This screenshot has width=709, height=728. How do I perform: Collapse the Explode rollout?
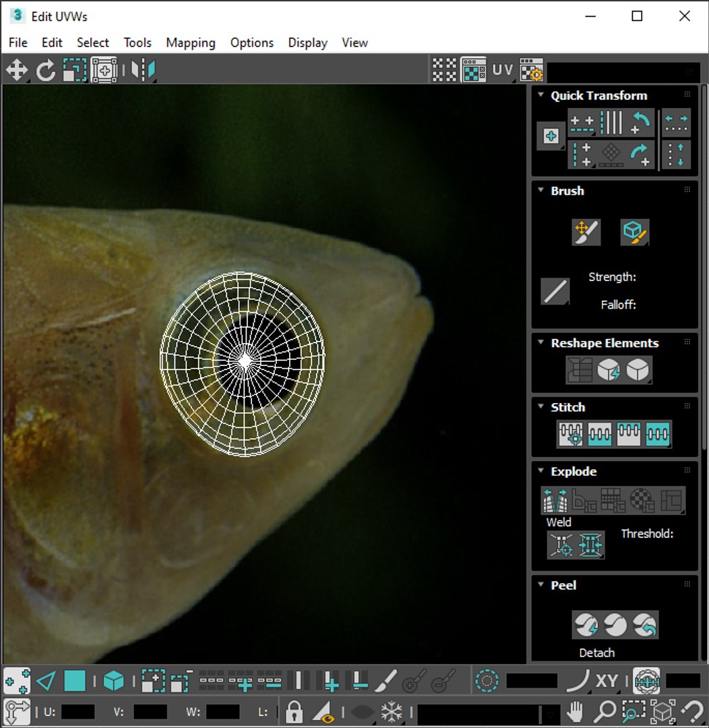[541, 471]
